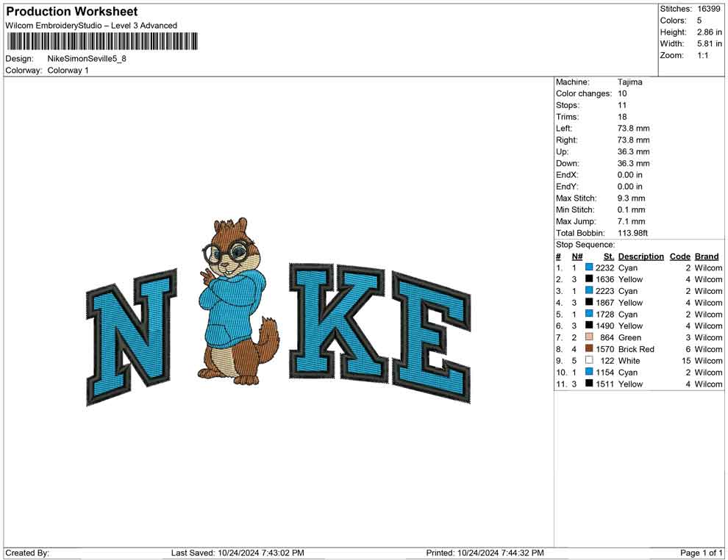Click the Height value 2.86 in

click(x=709, y=32)
